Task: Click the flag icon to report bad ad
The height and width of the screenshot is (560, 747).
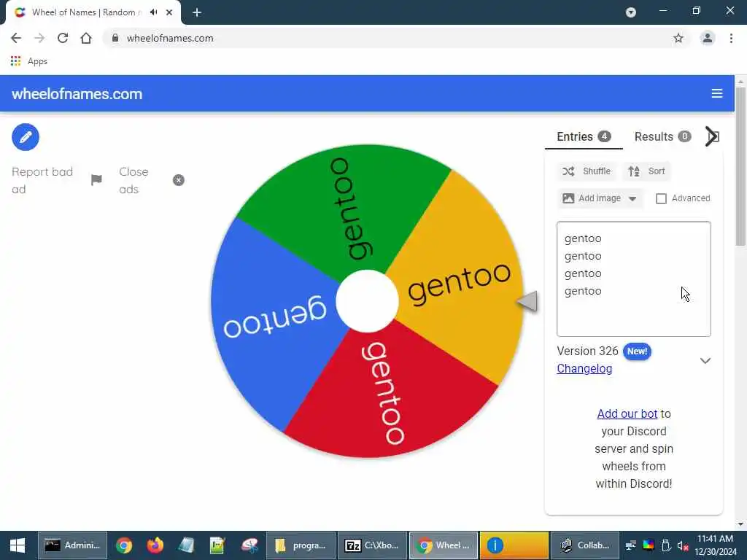Action: click(96, 180)
